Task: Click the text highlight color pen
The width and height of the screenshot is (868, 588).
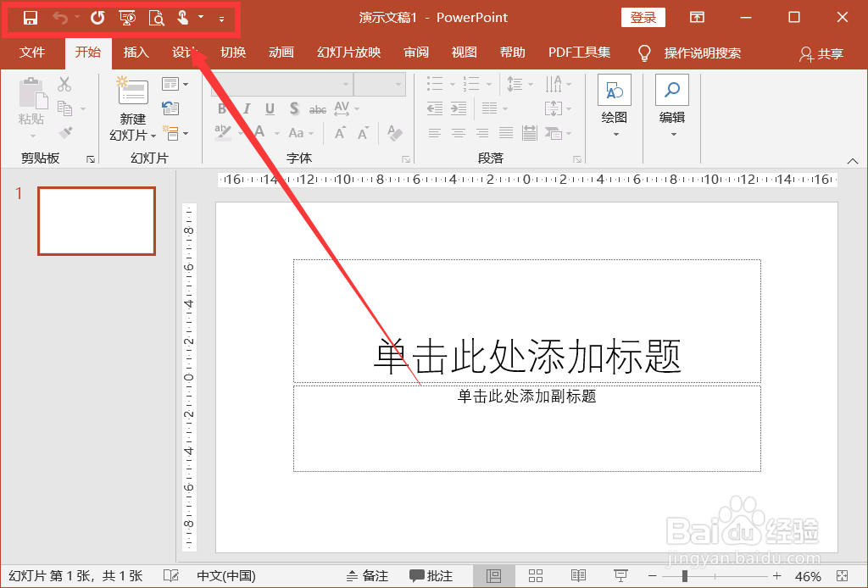Action: (x=223, y=133)
